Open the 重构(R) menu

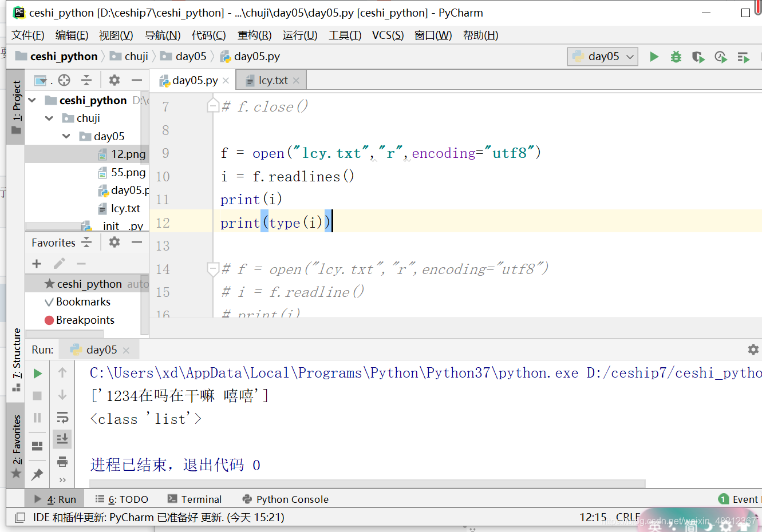tap(255, 35)
